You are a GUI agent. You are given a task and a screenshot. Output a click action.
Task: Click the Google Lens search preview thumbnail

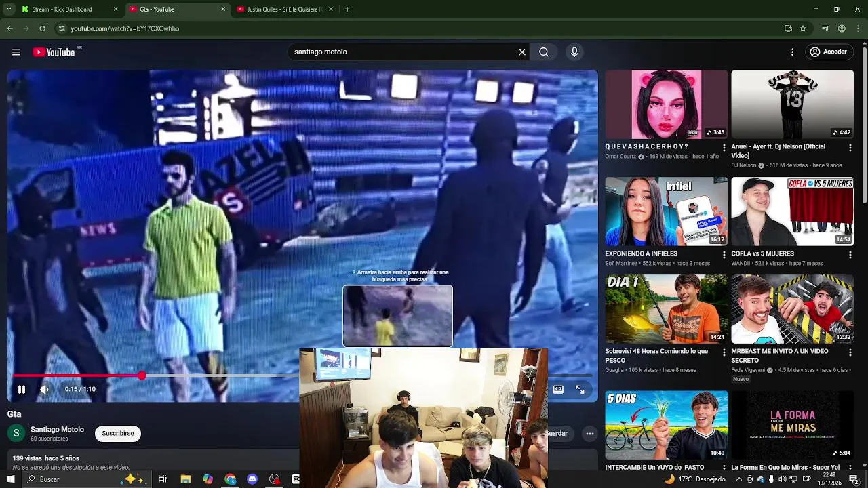pos(397,316)
